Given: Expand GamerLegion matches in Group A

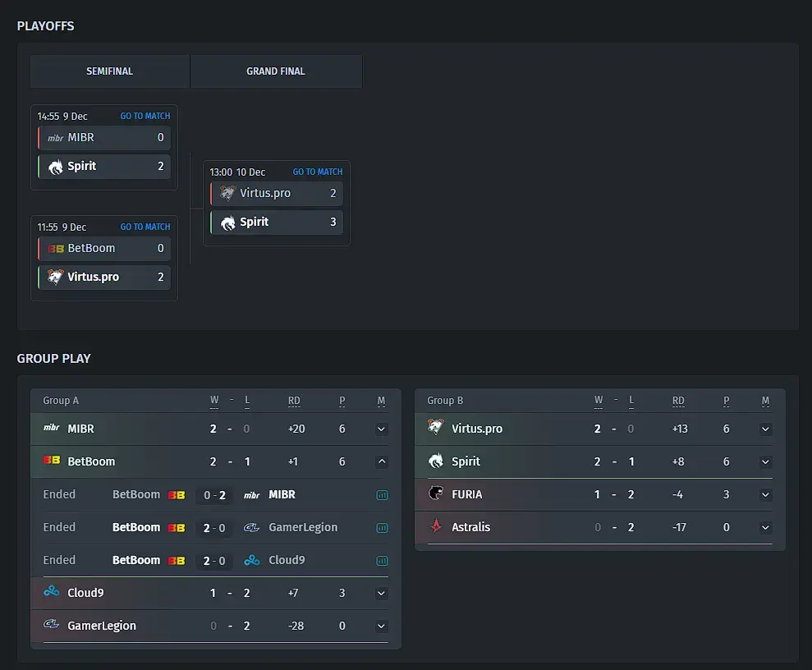Looking at the screenshot, I should (x=382, y=626).
